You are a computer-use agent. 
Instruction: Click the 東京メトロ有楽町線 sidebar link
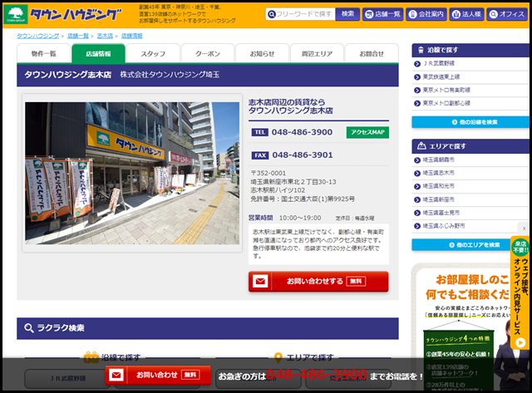click(x=446, y=90)
